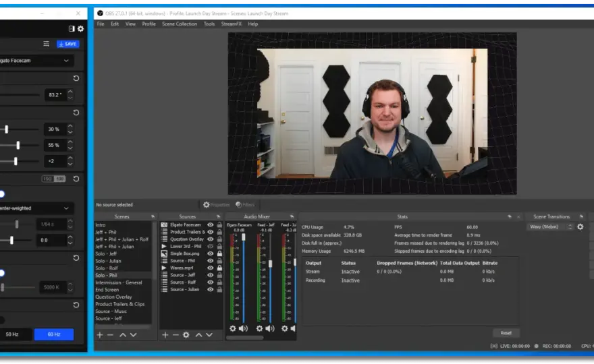The height and width of the screenshot is (364, 594).
Task: Open transition properties gear next to Wavy (Webm)
Action: 580,227
